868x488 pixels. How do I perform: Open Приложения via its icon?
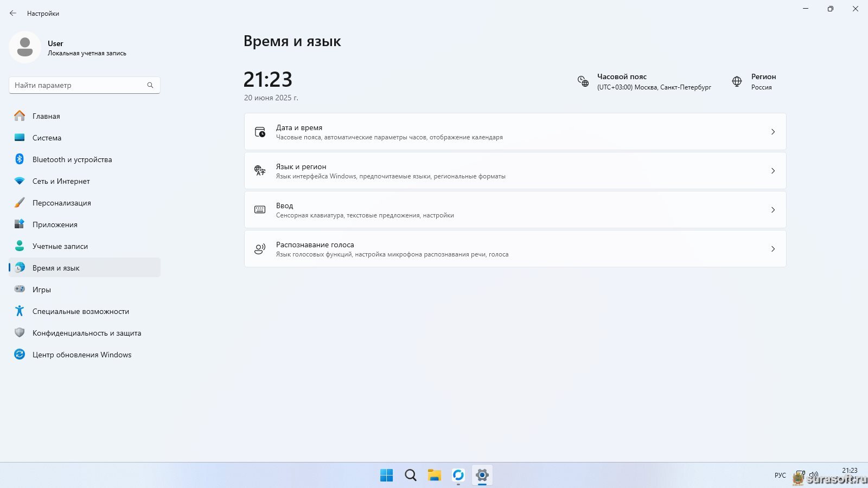coord(20,224)
